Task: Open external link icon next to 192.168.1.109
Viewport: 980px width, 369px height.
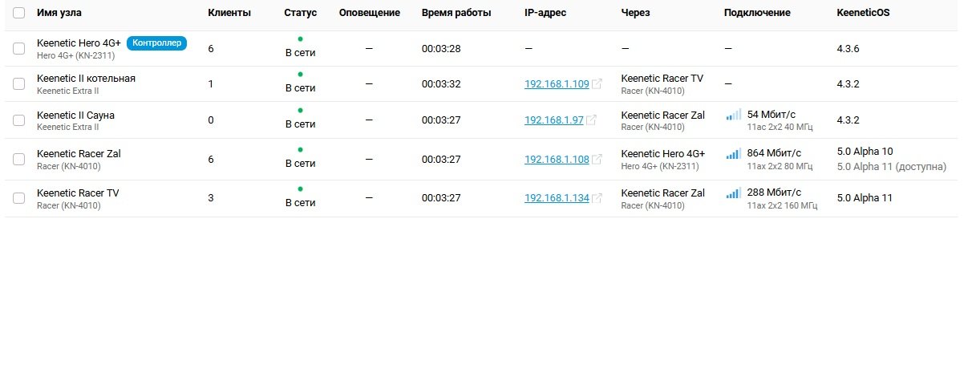Action: point(597,84)
